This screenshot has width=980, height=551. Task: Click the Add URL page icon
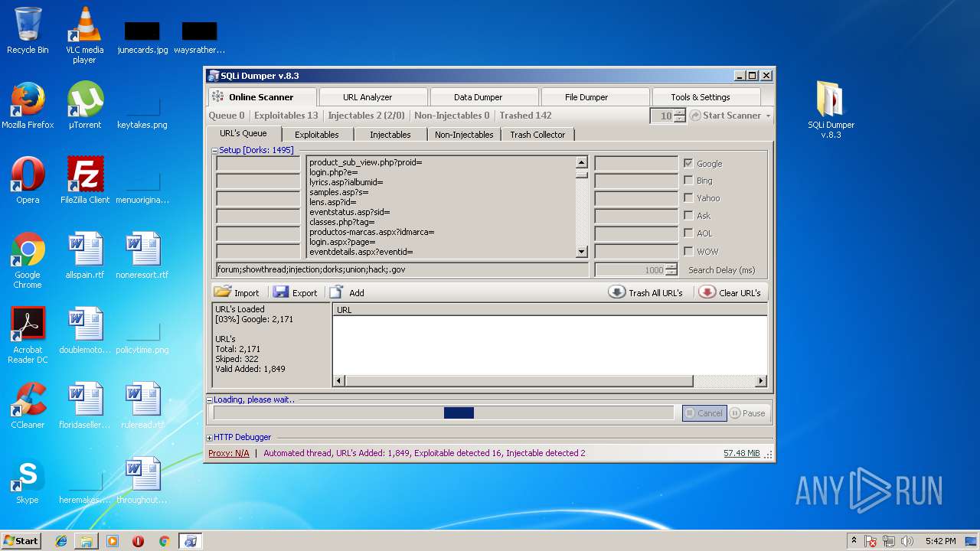(336, 292)
